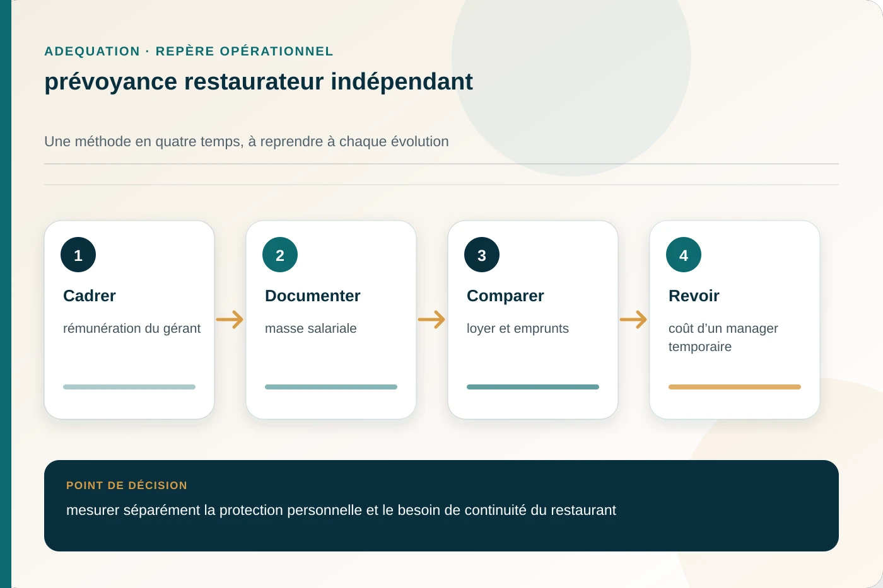Click the text 'rémunération du gérant'

click(132, 328)
